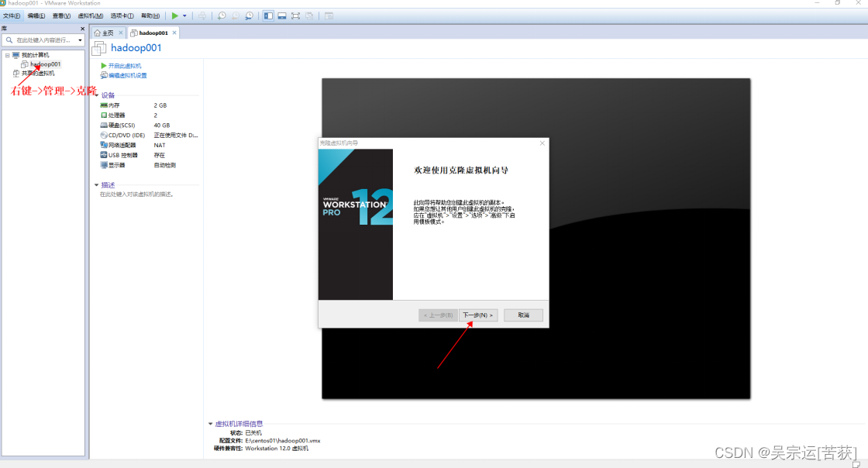Click the 自动检测 display value
868x468 pixels.
pyautogui.click(x=164, y=165)
